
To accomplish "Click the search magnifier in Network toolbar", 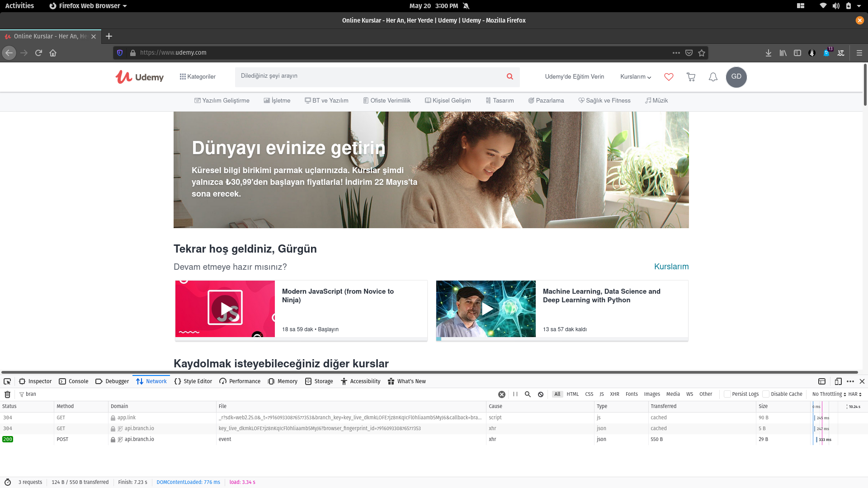I will click(528, 394).
